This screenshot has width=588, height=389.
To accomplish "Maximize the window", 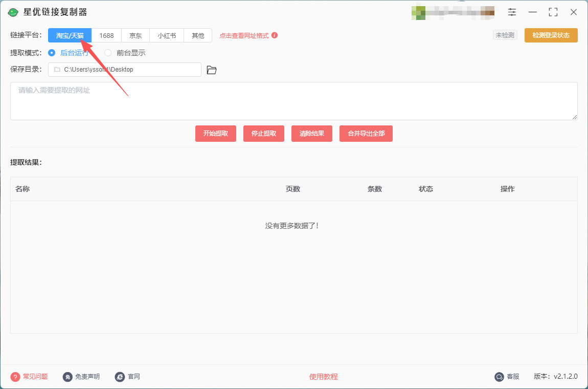I will click(x=553, y=12).
